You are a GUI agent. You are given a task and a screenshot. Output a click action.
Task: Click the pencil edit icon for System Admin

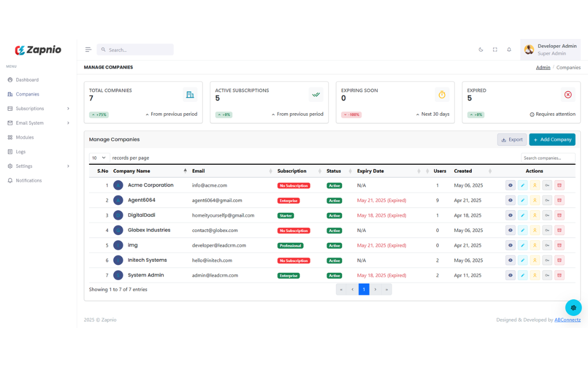pyautogui.click(x=522, y=275)
